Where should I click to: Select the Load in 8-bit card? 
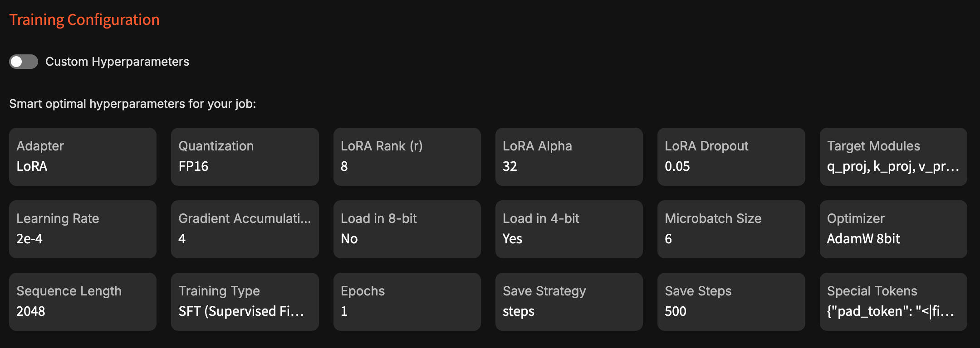[407, 229]
